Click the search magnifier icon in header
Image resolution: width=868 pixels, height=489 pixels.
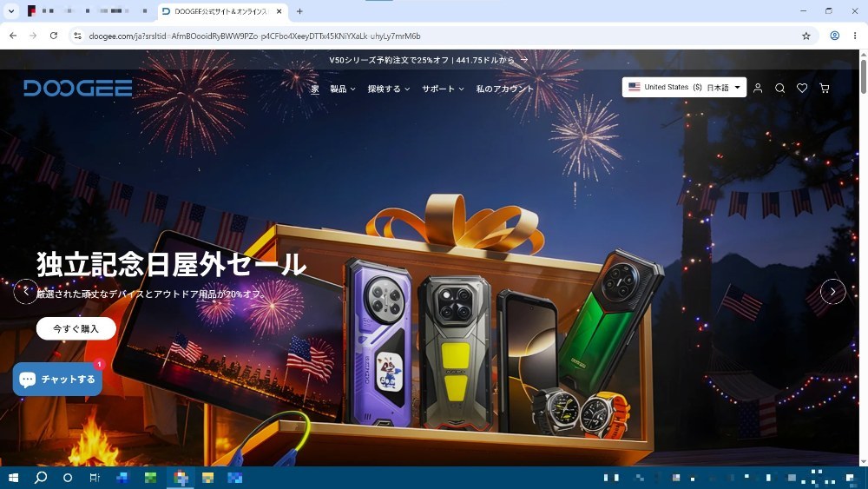tap(780, 88)
